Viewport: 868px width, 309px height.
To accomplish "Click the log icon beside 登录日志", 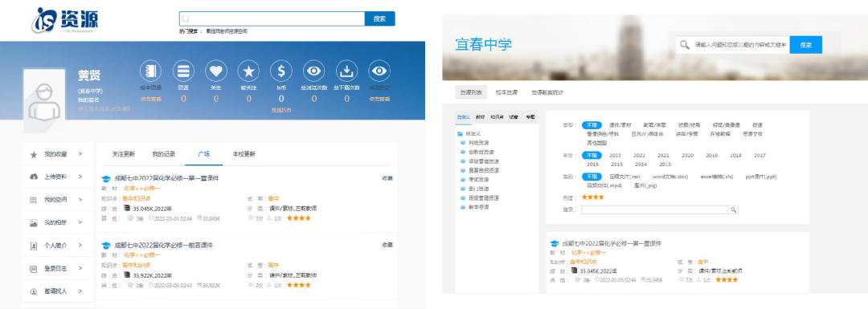I will click(x=33, y=268).
